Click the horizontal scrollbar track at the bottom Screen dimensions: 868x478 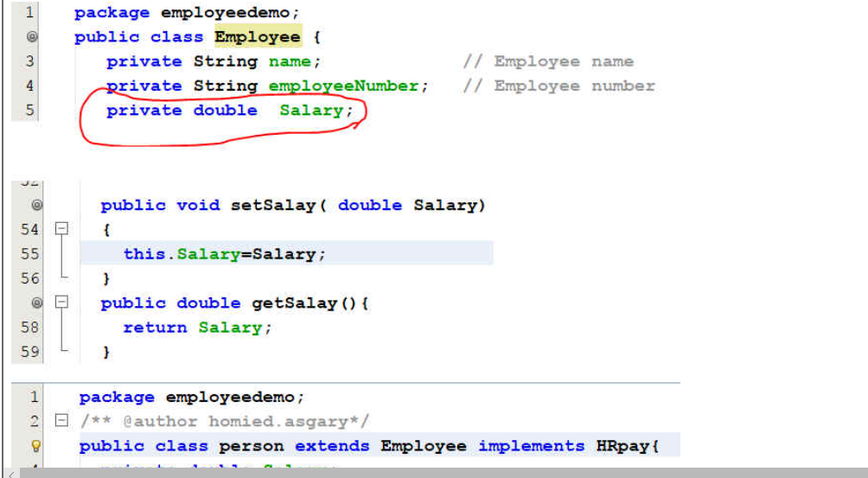click(443, 473)
